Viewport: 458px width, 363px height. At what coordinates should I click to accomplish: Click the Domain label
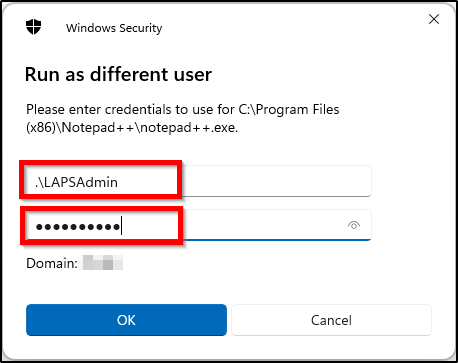pos(52,263)
